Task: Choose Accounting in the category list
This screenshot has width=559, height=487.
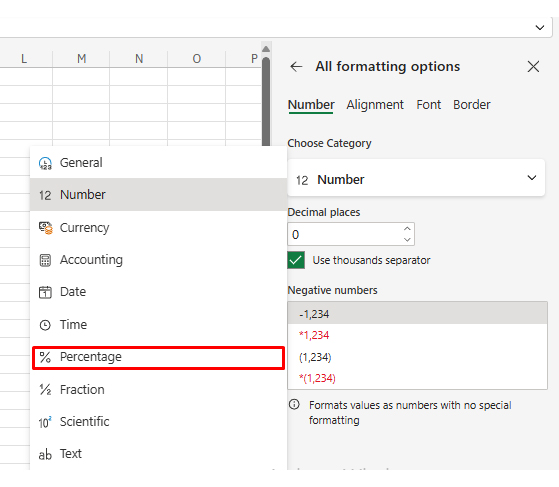Action: (159, 260)
